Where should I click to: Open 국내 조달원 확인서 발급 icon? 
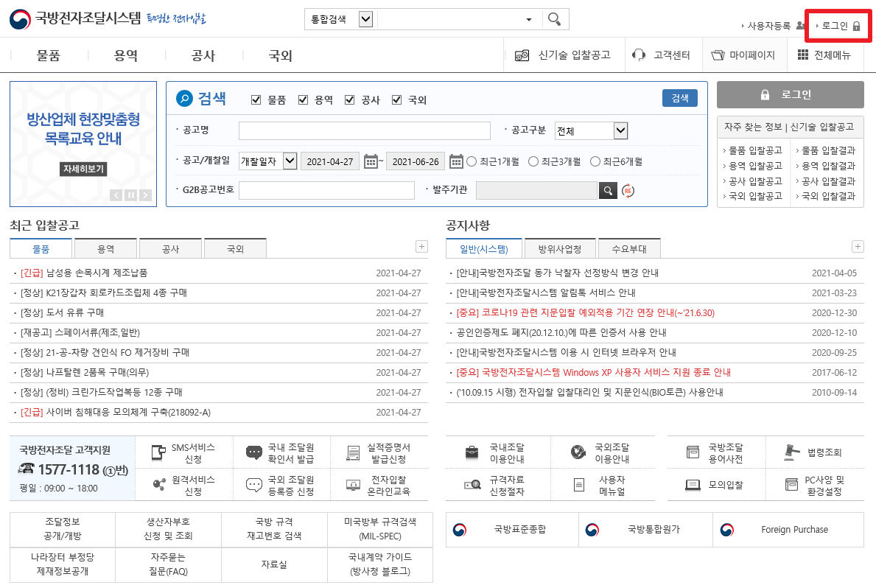tap(254, 452)
